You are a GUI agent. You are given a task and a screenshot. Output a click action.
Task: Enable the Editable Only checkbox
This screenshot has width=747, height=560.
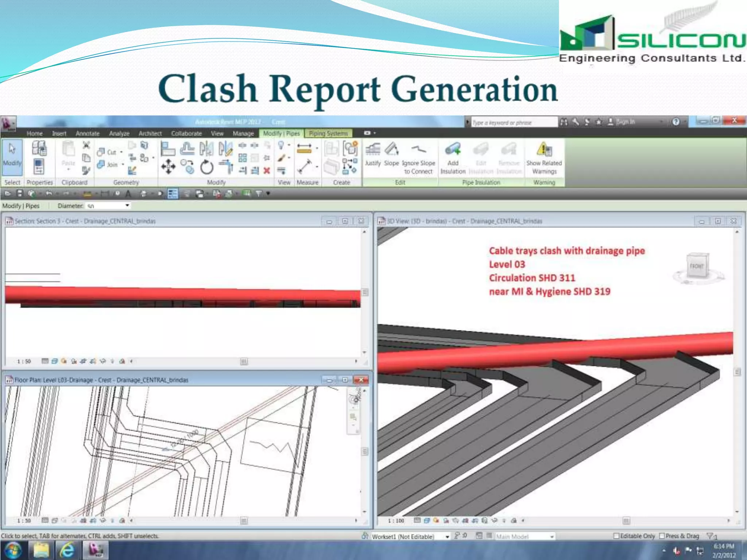(x=616, y=536)
